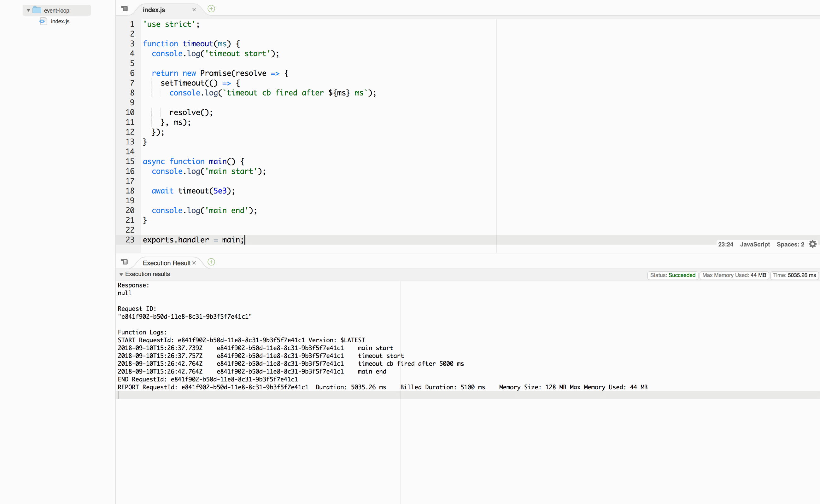
Task: Click index.js file icon in file tree
Action: pyautogui.click(x=43, y=21)
